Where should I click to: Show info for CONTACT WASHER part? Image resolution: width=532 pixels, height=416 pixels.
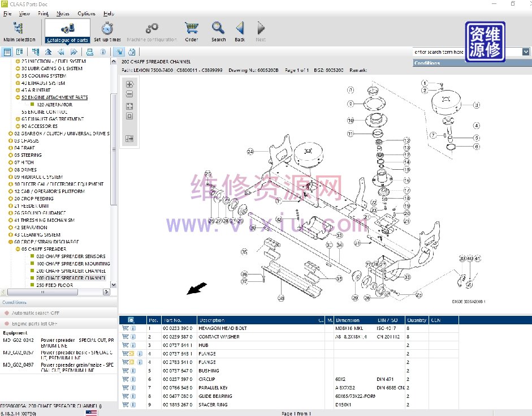[133, 337]
